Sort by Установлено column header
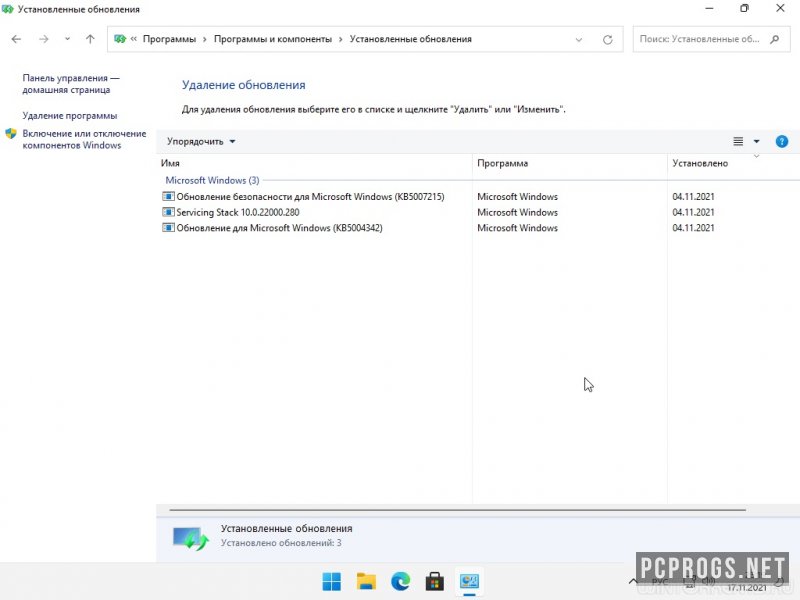This screenshot has width=800, height=600. click(x=700, y=163)
